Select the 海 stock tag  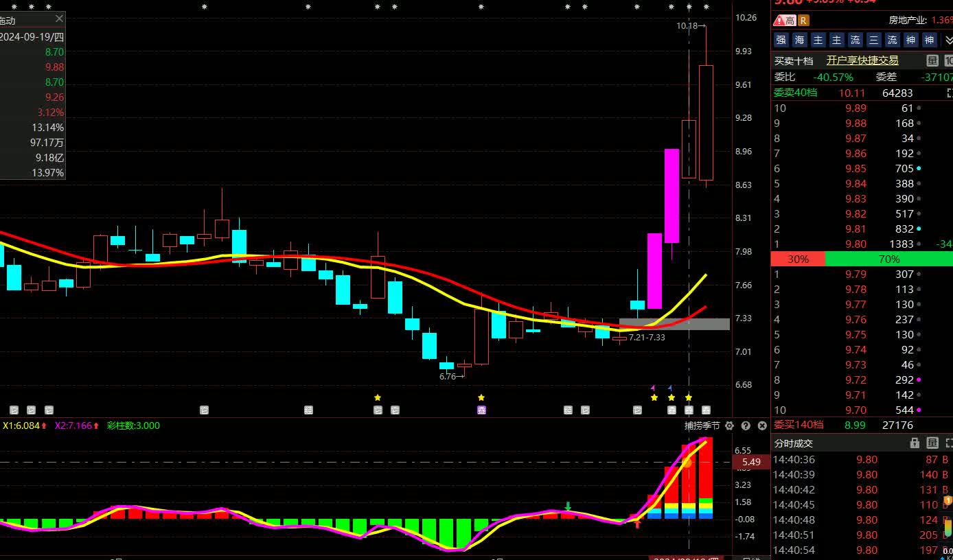tap(799, 40)
